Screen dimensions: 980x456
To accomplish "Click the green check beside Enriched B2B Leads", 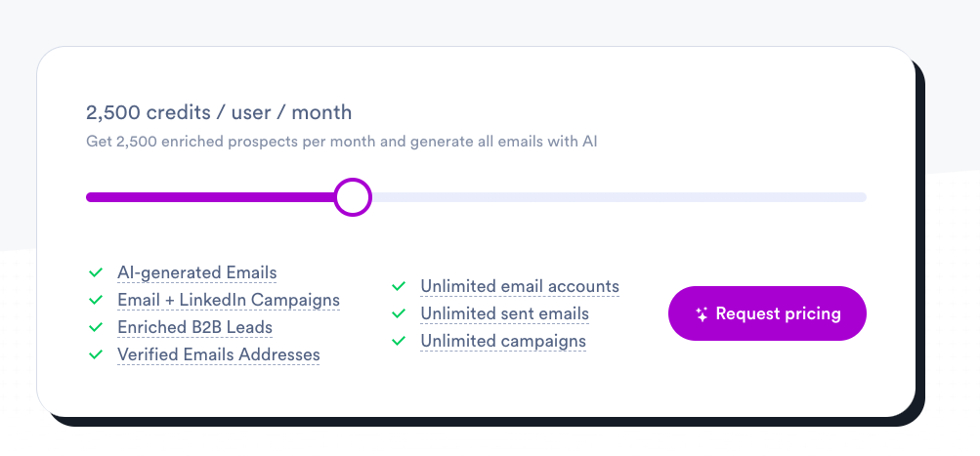I will click(x=96, y=327).
